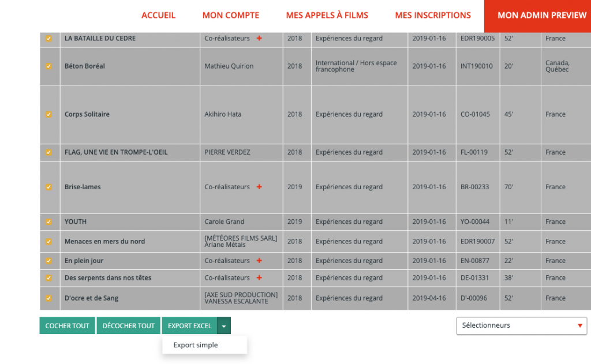Choose Export simple from the menu
The image size is (591, 364).
196,345
